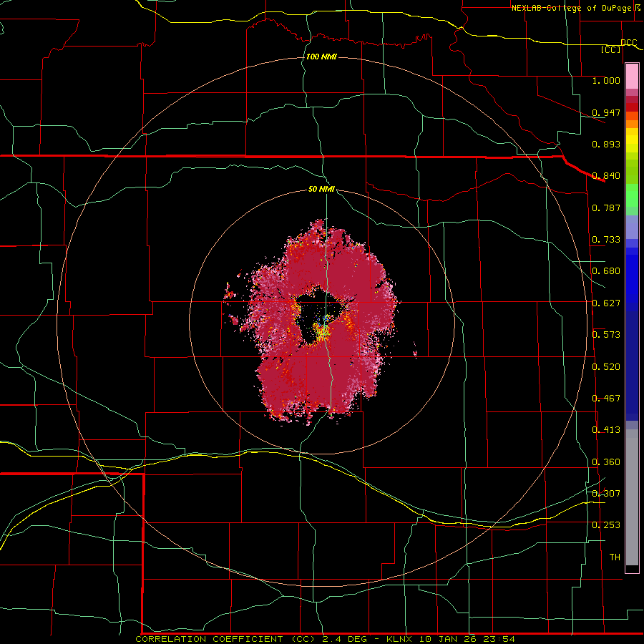Click the 0.680 legend value
644x644 pixels.
(x=606, y=271)
